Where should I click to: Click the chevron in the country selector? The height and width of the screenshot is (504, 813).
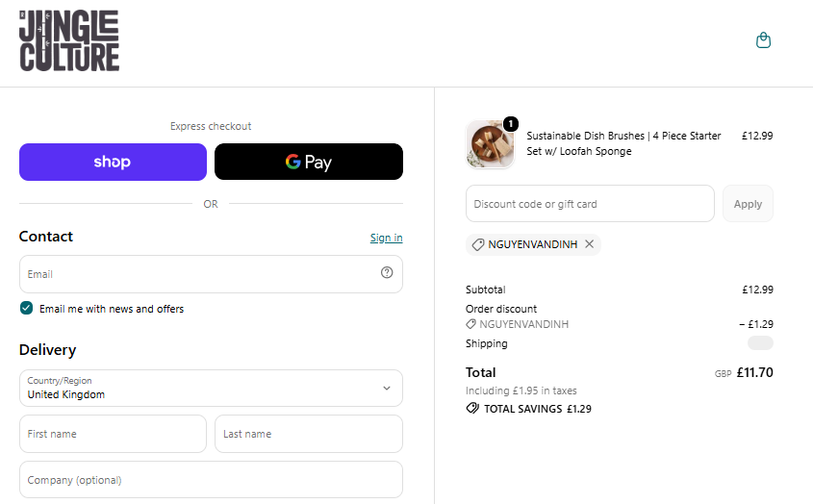(x=387, y=388)
